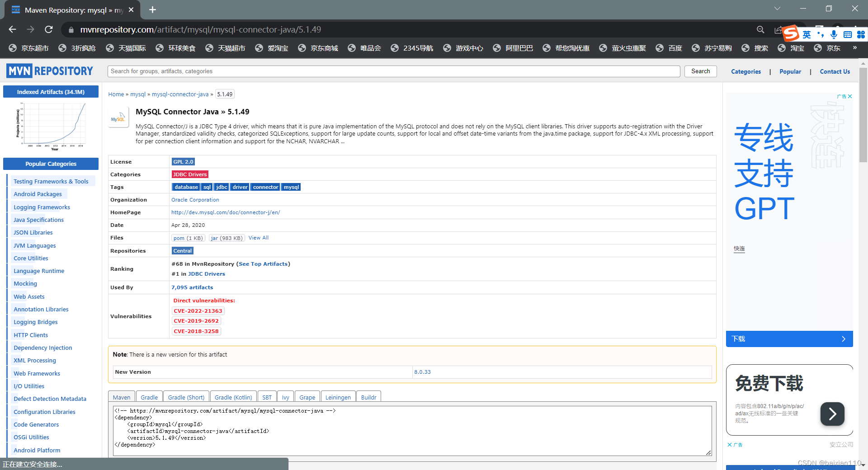Viewport: 868px width, 470px height.
Task: Open the 帮您淘优惠 bookmark
Action: coord(566,48)
